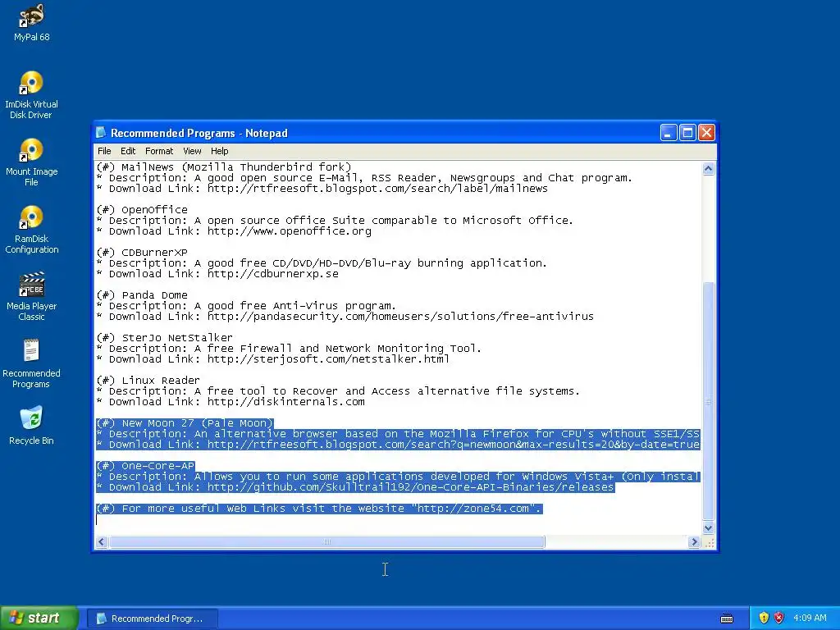Click the zone54.com website line
The image size is (840, 630).
tap(319, 509)
